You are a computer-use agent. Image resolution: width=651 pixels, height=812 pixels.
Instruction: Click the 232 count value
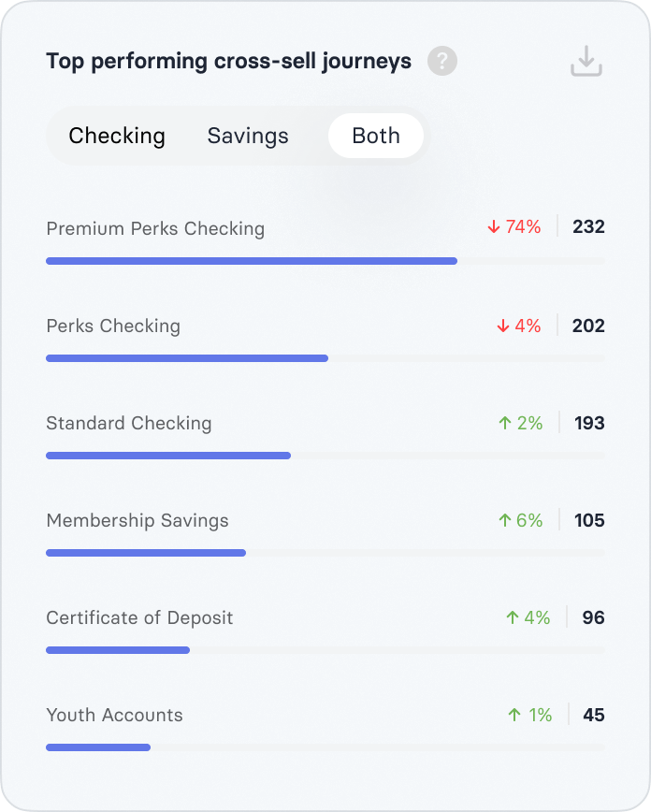click(x=589, y=227)
